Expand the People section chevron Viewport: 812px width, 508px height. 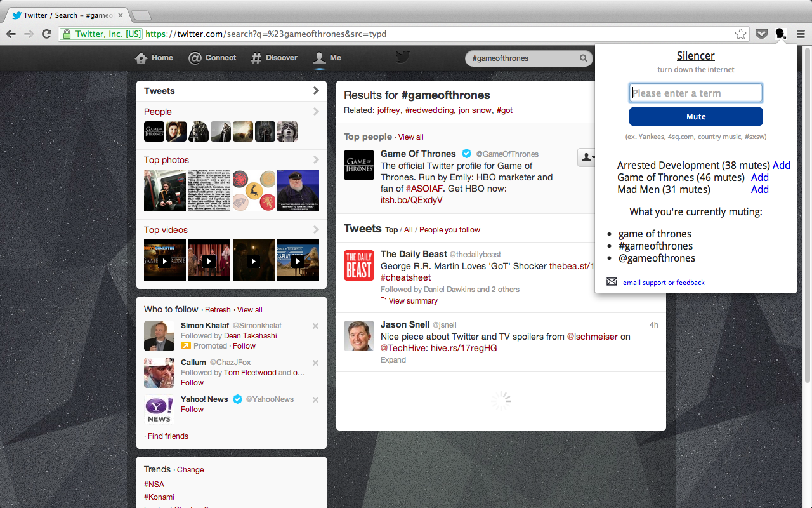click(x=316, y=112)
